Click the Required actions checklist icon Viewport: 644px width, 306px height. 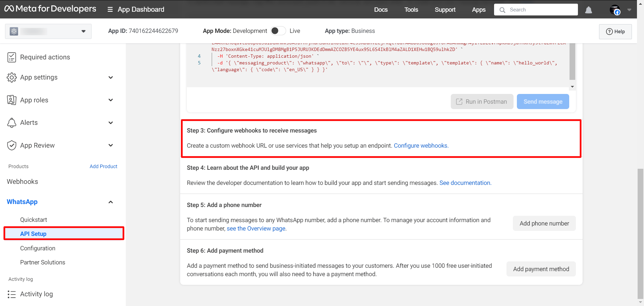[12, 57]
